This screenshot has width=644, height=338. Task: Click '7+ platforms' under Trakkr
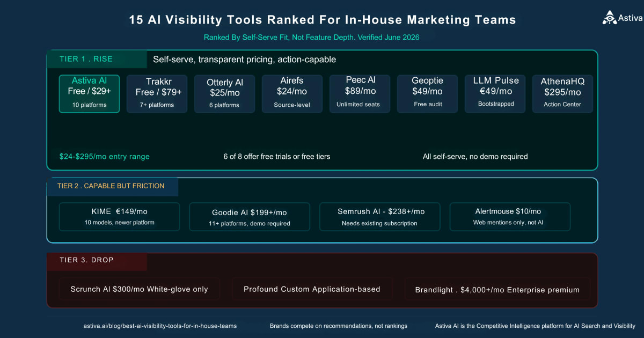coord(157,105)
